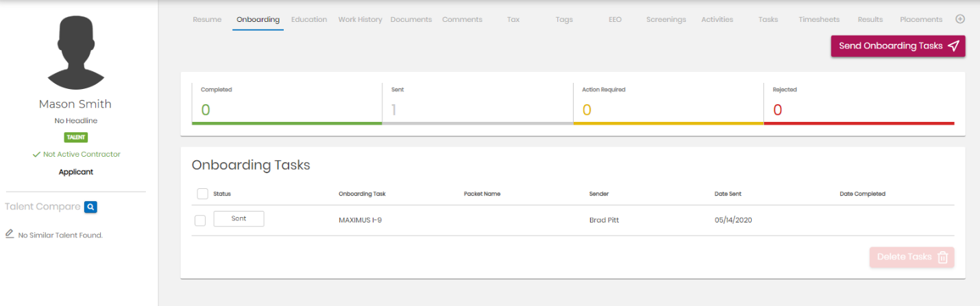Tick the checkbox for MAXIMUS I-9 row

pos(200,220)
